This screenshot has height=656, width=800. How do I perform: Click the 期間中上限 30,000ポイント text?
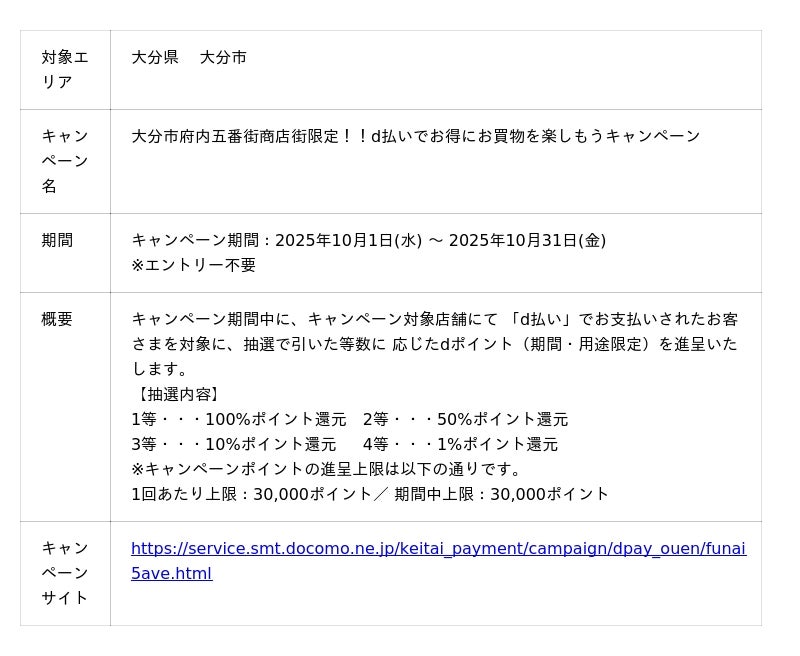(x=501, y=494)
